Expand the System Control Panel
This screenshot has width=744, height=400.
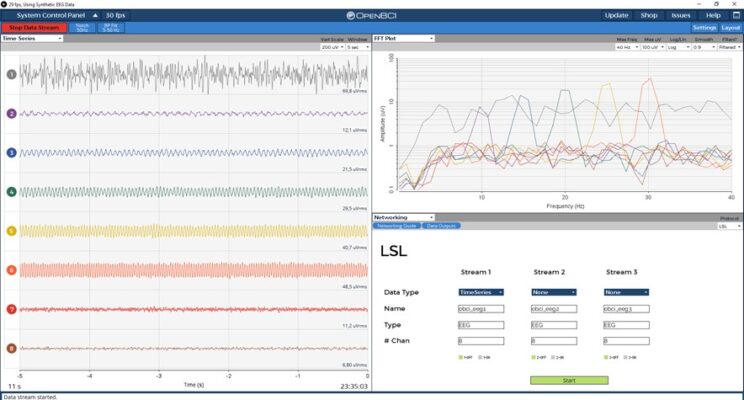57,15
